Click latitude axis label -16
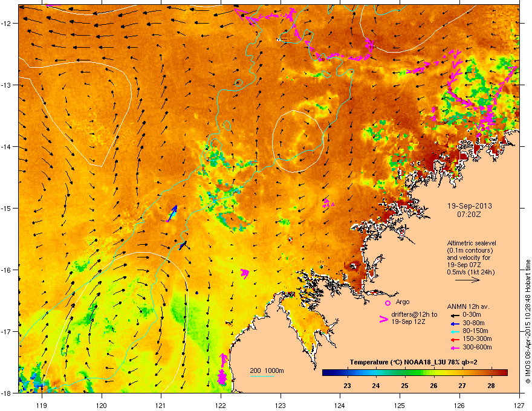The width and height of the screenshot is (532, 411). click(7, 270)
